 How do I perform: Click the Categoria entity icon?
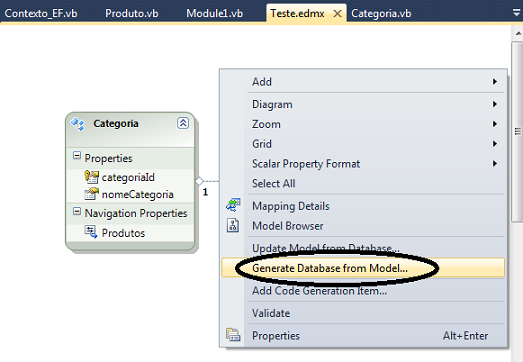(78, 124)
